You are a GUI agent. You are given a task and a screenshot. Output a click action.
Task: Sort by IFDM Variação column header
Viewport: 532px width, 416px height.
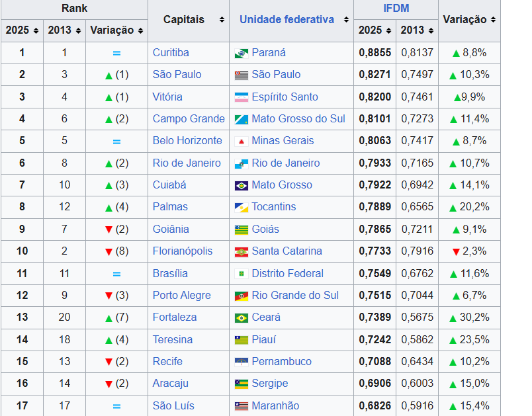[494, 20]
